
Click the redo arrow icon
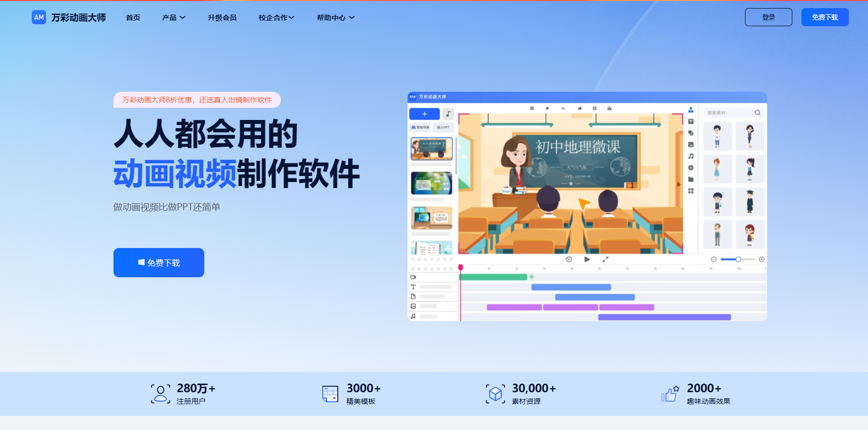(580, 108)
